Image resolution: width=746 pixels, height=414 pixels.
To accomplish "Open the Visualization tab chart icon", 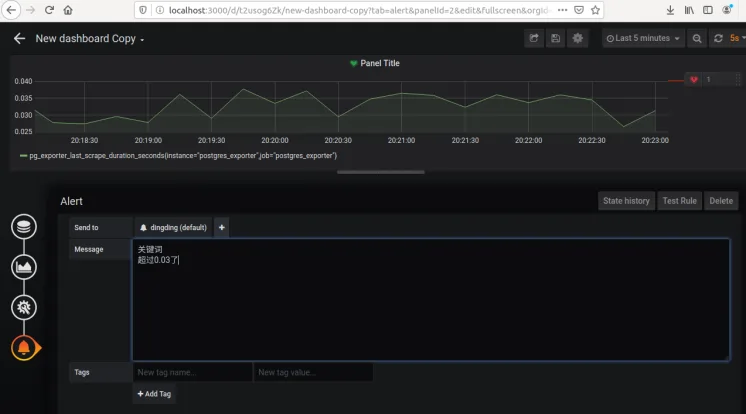I will tap(24, 267).
